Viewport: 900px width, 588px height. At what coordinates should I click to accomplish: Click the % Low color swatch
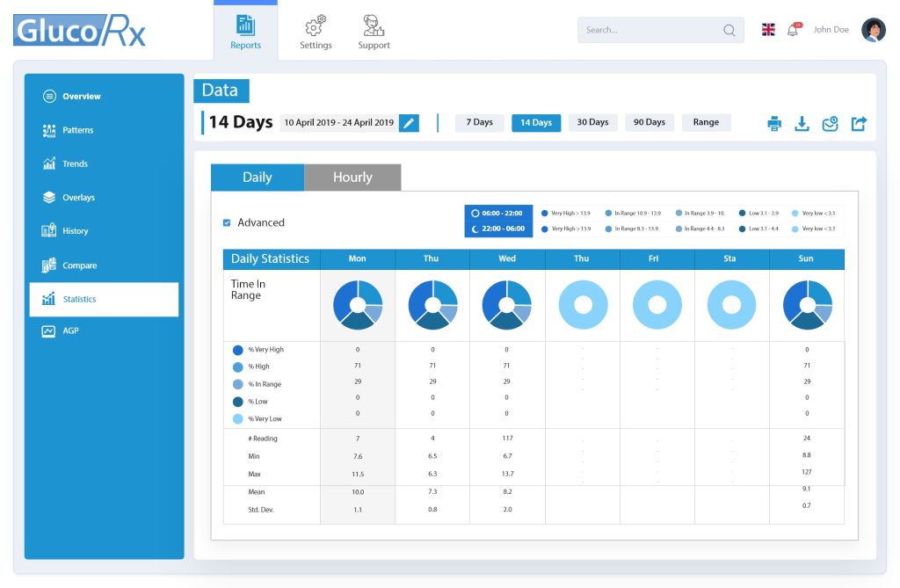coord(237,402)
